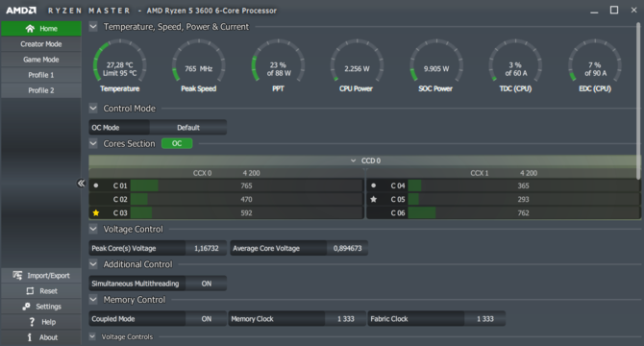
Task: Click the SOC Power gauge dial
Action: point(436,62)
